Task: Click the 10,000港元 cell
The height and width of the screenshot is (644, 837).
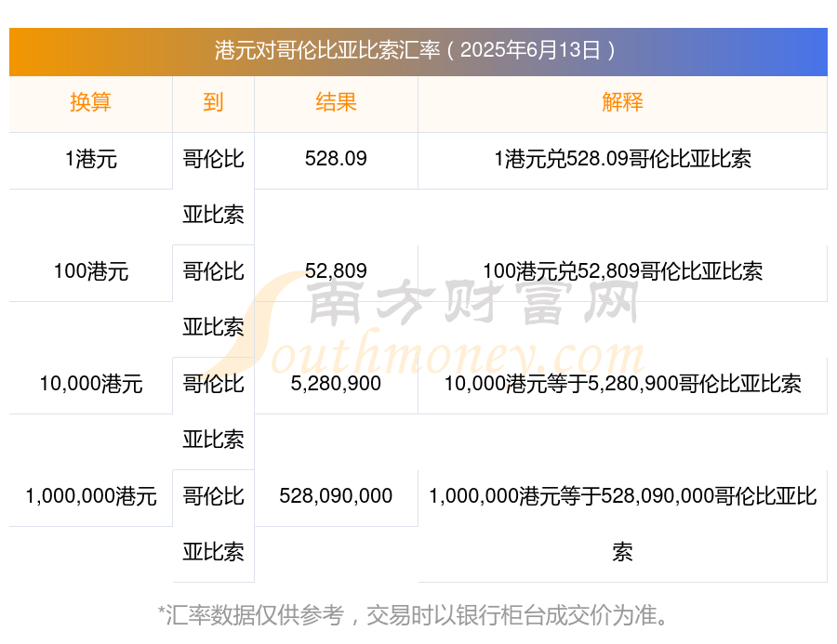Action: [x=91, y=384]
